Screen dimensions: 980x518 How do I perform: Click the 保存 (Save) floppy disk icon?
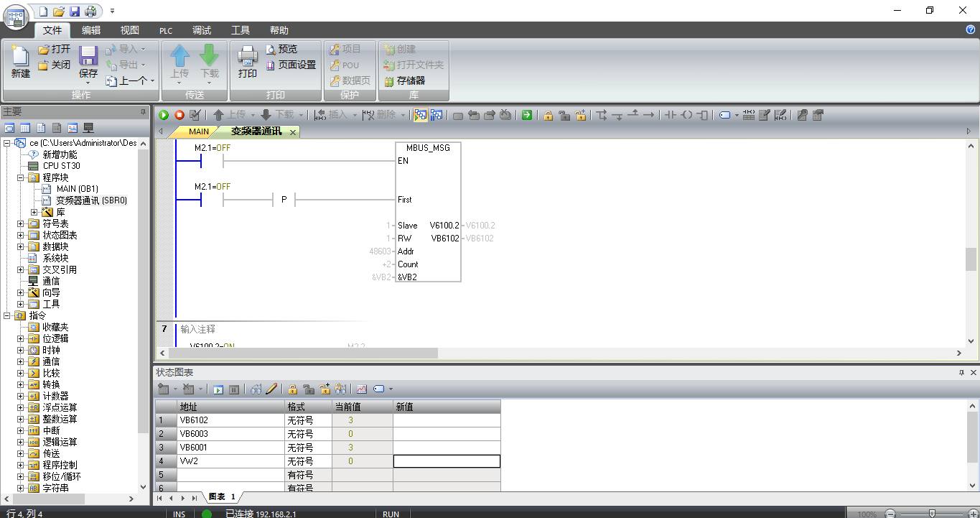(x=88, y=62)
